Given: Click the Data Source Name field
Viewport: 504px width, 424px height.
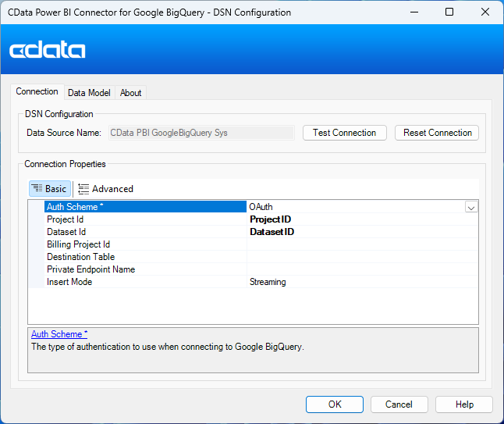Looking at the screenshot, I should point(201,133).
